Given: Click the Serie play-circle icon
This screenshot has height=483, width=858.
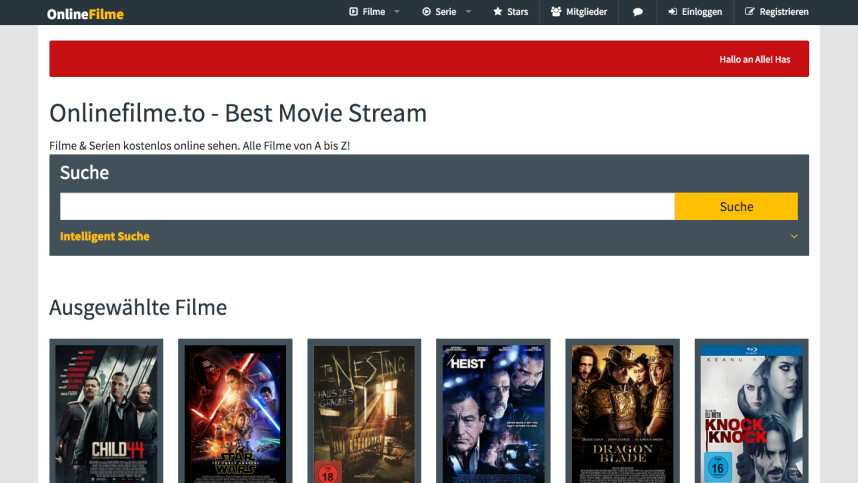Looking at the screenshot, I should [x=426, y=11].
